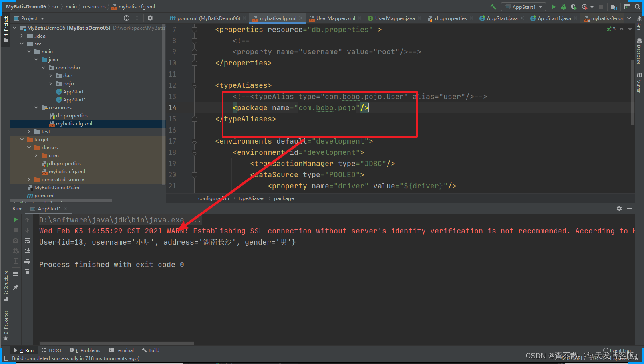
Task: Open the Problems view showing 6 problems
Action: (x=85, y=350)
